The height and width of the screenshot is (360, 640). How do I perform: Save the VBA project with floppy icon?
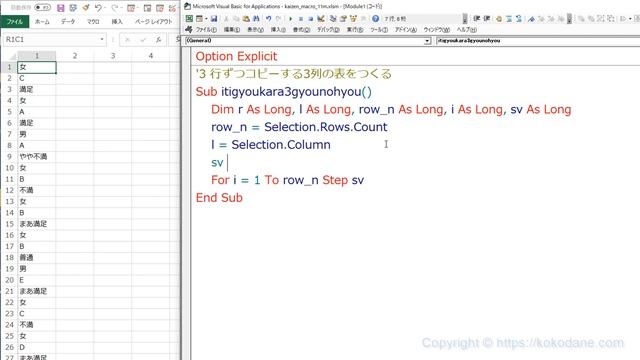[x=214, y=18]
